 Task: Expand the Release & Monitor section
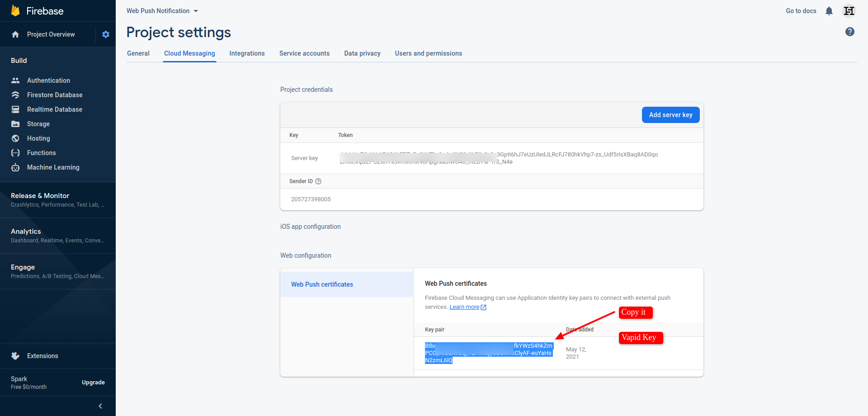[58, 200]
